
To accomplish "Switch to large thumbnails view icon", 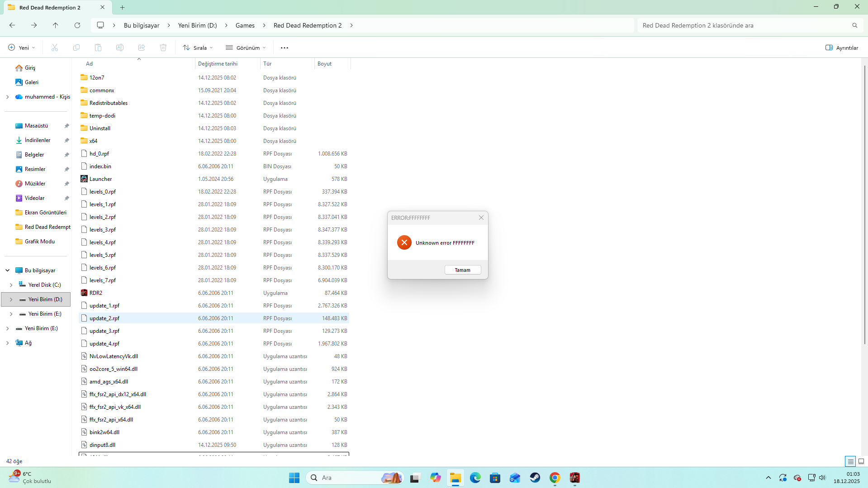I will (x=861, y=461).
